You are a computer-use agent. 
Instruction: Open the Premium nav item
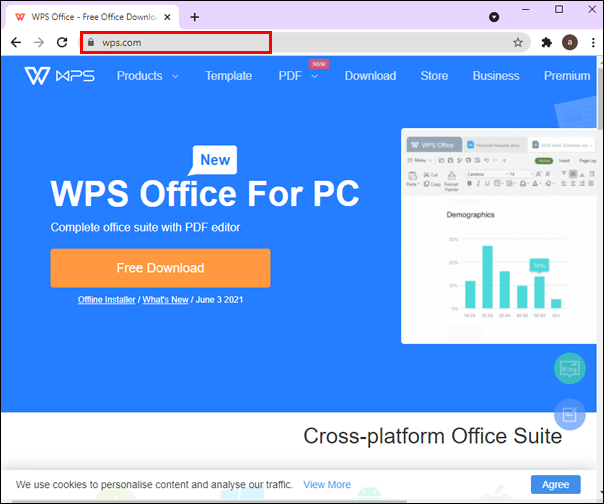567,76
